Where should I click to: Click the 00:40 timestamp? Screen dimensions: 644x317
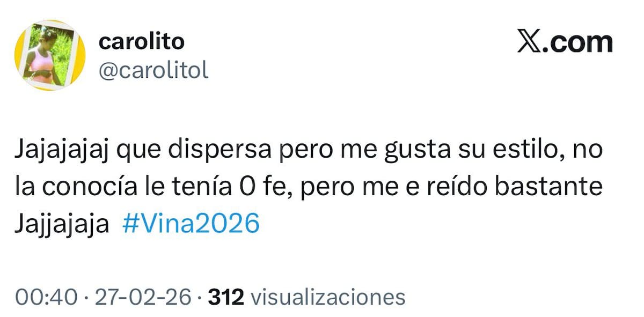[46, 297]
